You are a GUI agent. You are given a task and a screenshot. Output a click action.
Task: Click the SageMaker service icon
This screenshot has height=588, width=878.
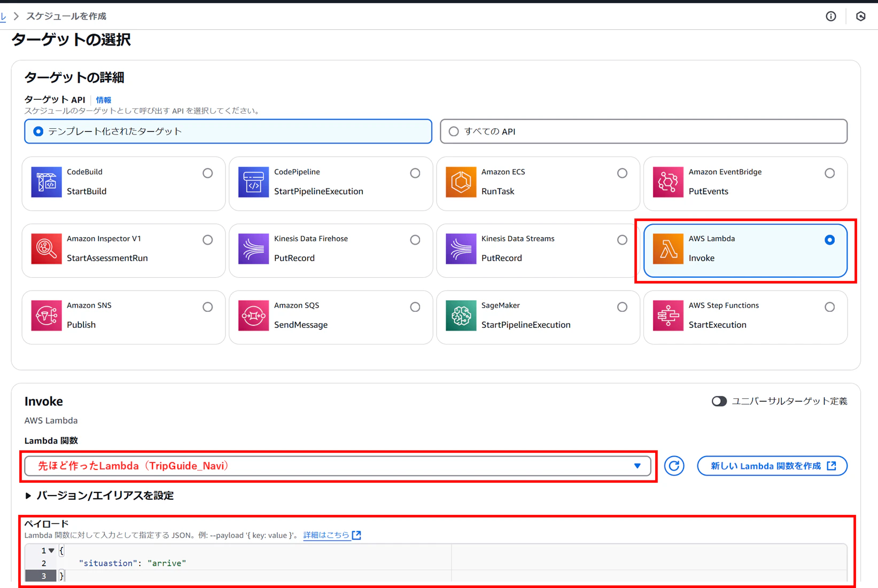click(461, 316)
